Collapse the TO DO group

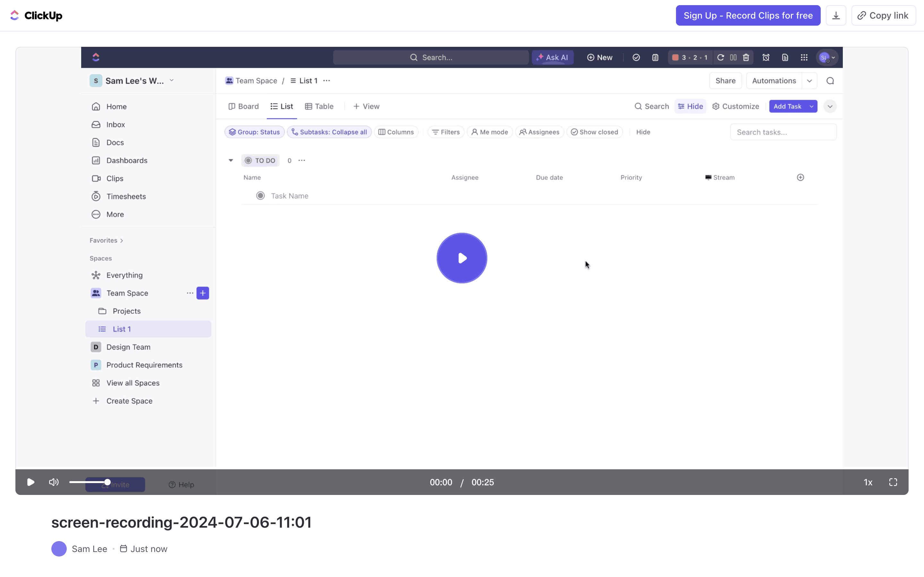coord(231,160)
